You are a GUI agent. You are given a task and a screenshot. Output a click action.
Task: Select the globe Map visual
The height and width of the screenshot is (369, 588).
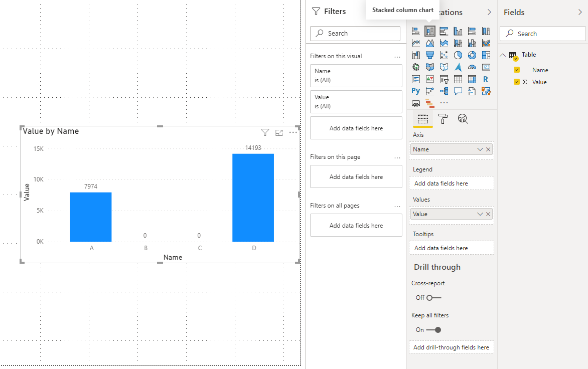pos(415,67)
